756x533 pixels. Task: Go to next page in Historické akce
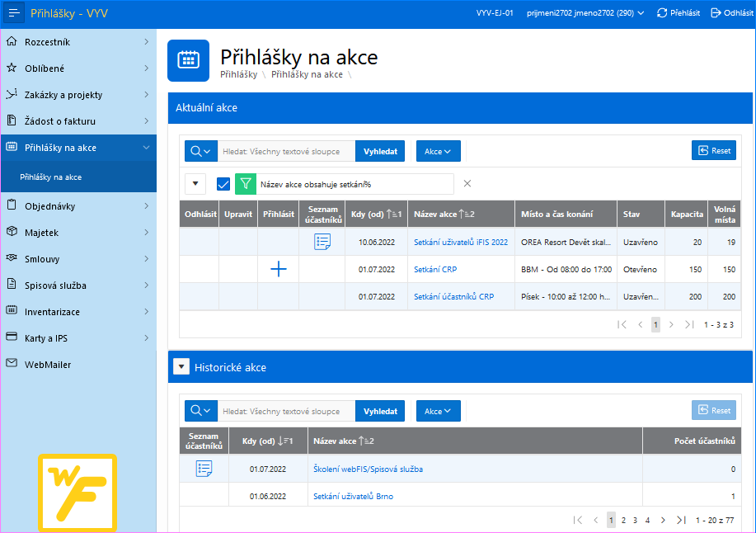(663, 520)
